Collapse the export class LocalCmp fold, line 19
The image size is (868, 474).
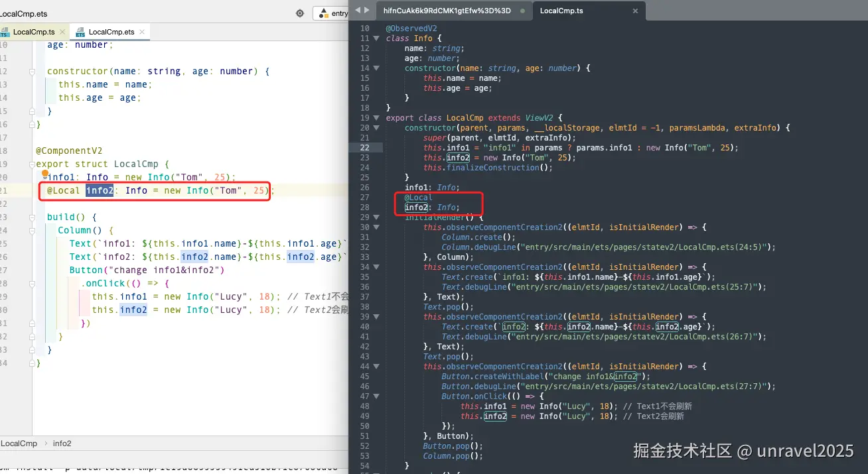pos(376,118)
